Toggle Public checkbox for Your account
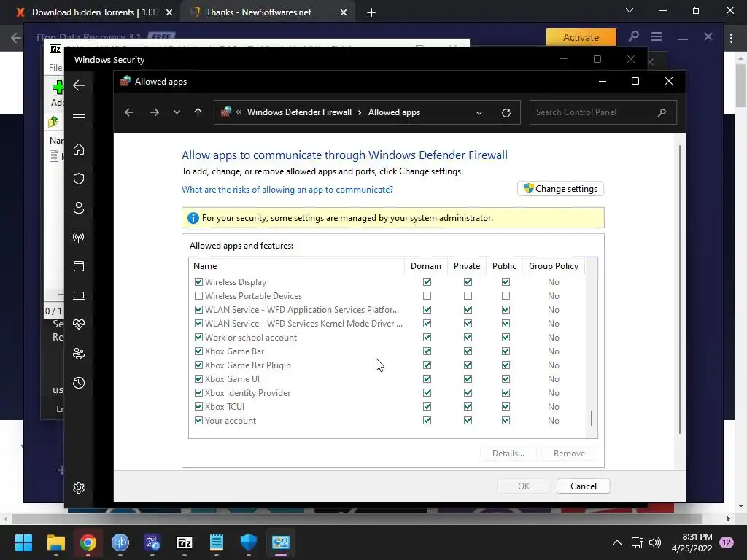The image size is (747, 560). pos(506,421)
